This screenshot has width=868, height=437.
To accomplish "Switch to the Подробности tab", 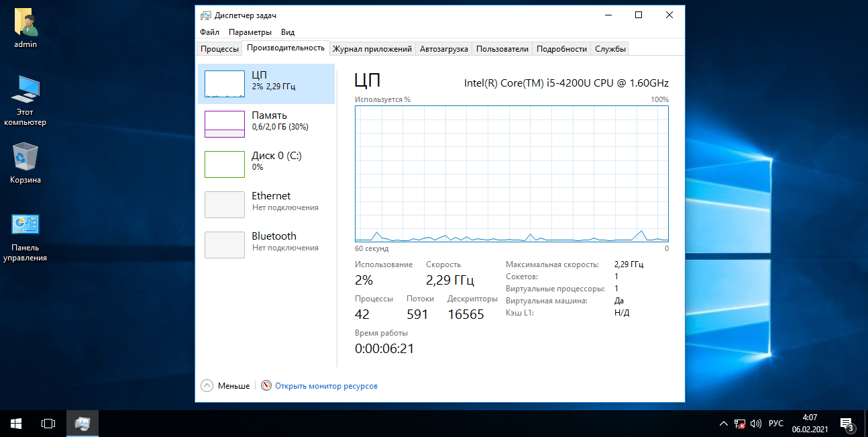I will [x=562, y=49].
